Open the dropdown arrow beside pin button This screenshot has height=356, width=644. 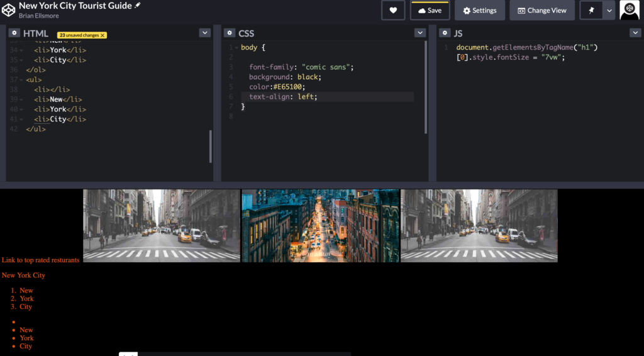(609, 10)
